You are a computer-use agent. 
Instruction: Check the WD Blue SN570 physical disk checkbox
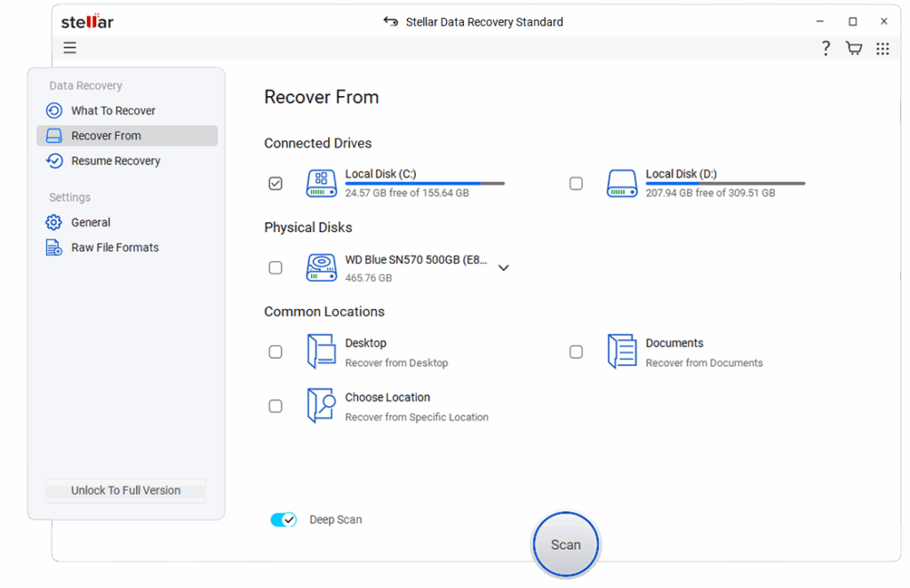[275, 267]
